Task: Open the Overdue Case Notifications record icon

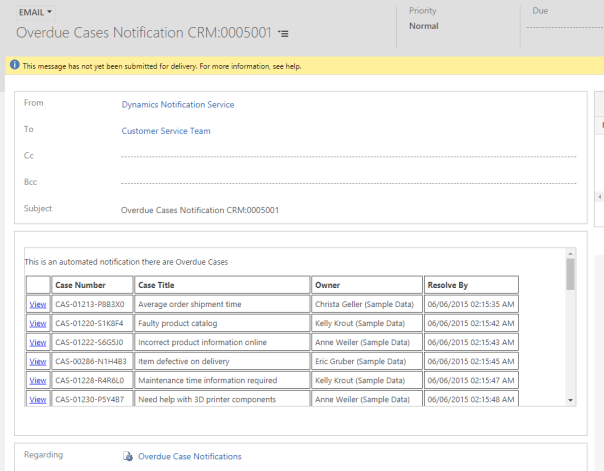Action: (x=128, y=456)
